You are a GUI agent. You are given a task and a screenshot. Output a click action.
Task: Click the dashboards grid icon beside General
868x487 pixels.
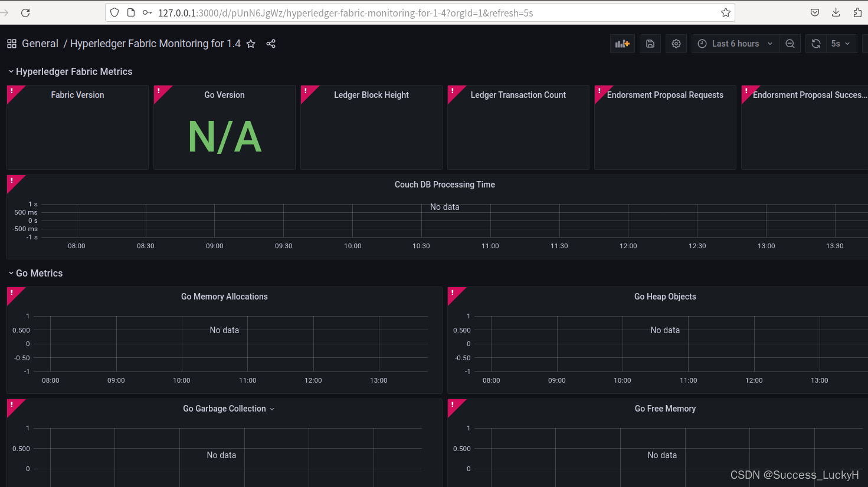pyautogui.click(x=11, y=43)
